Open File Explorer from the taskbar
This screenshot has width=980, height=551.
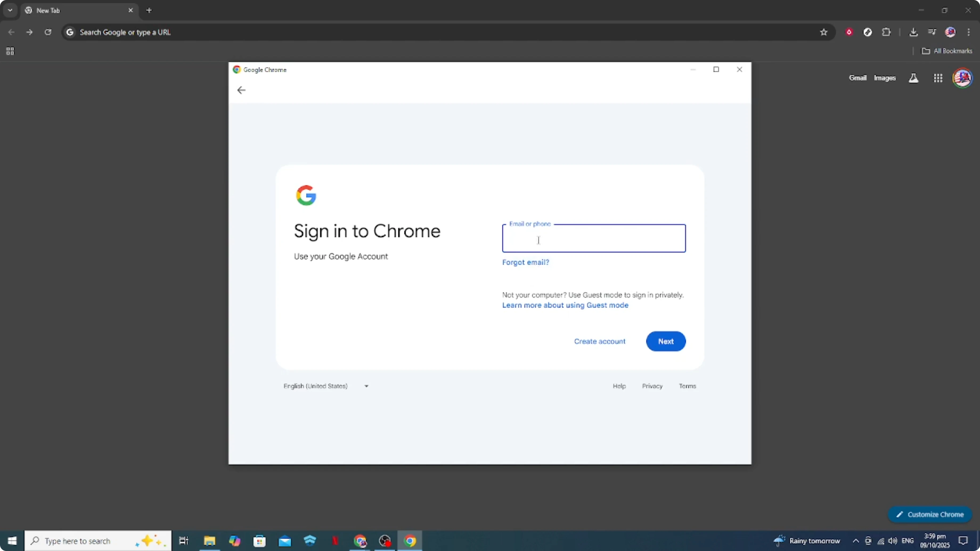click(209, 541)
